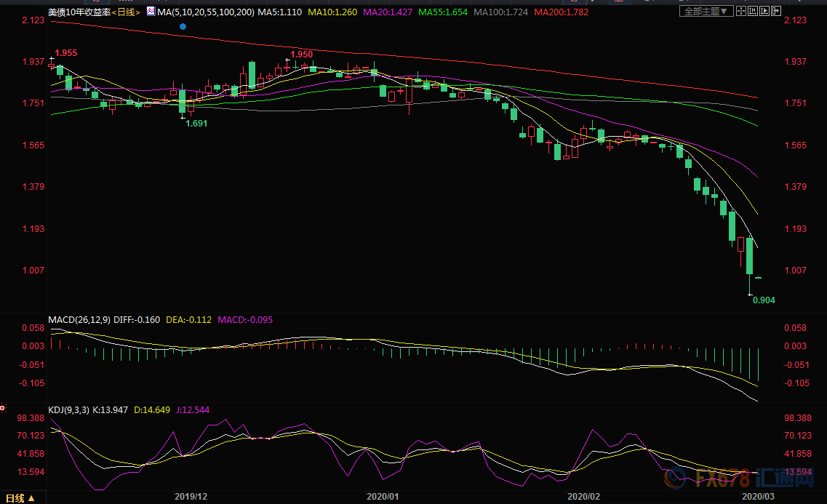Click the 1.955 high price label
The height and width of the screenshot is (504, 827).
[66, 53]
